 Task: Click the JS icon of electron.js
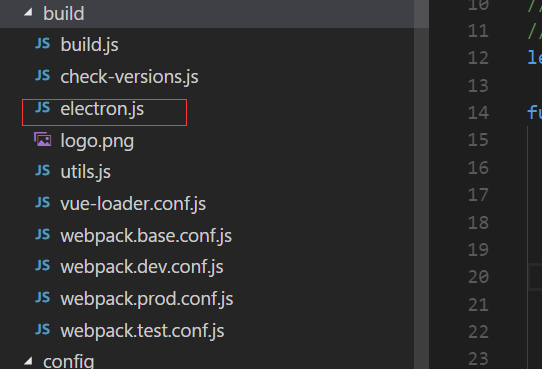43,107
